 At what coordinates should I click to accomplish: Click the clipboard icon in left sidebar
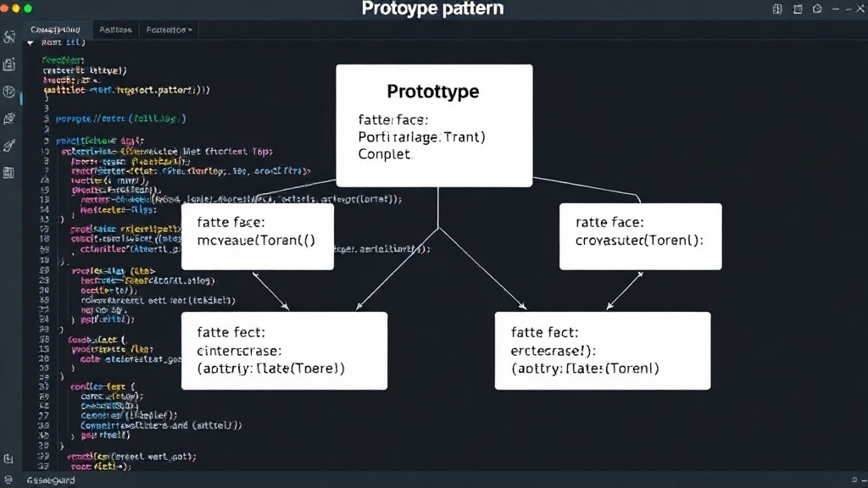click(x=8, y=64)
